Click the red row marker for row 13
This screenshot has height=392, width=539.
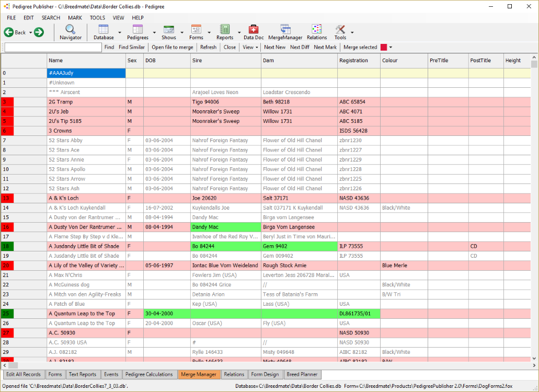[x=7, y=198]
